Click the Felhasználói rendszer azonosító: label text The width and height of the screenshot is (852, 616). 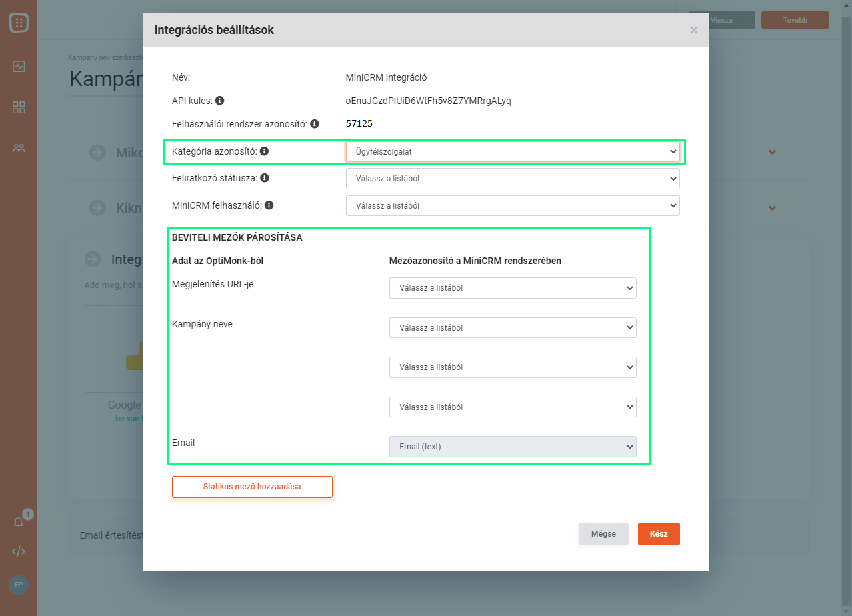[x=239, y=123]
